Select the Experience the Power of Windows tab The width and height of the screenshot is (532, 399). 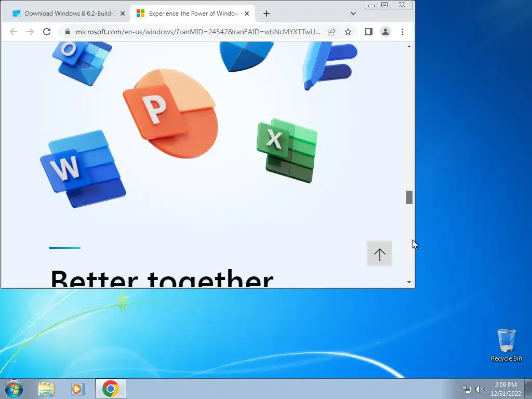tap(192, 14)
